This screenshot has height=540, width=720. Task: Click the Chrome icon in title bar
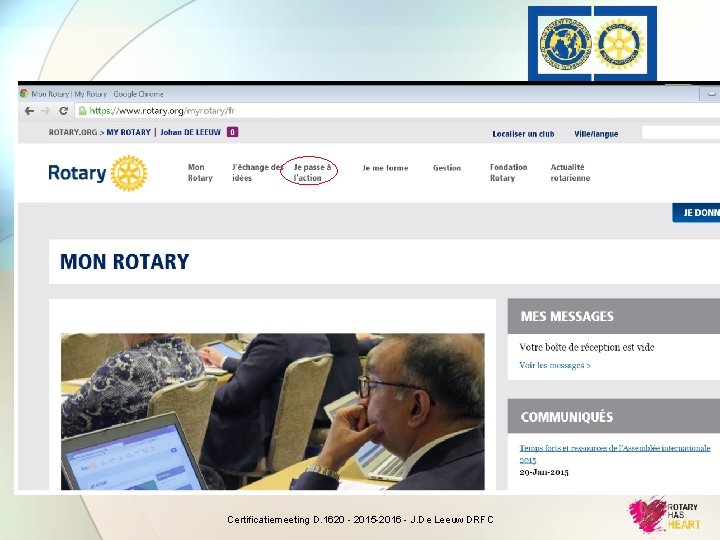[24, 94]
